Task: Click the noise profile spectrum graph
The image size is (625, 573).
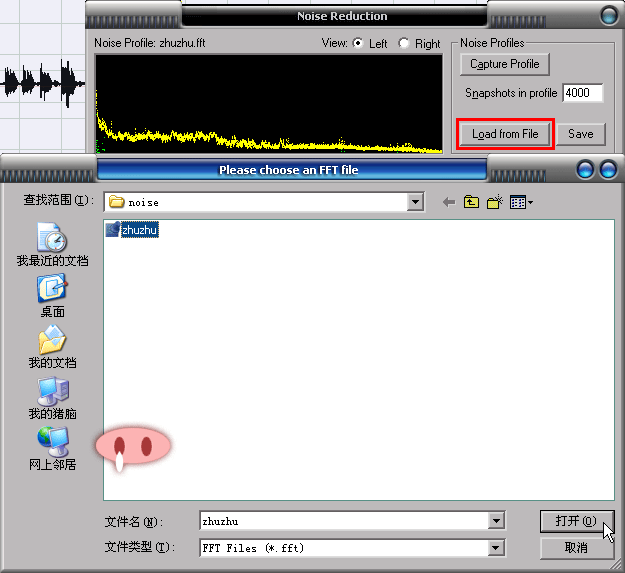Action: tap(269, 104)
